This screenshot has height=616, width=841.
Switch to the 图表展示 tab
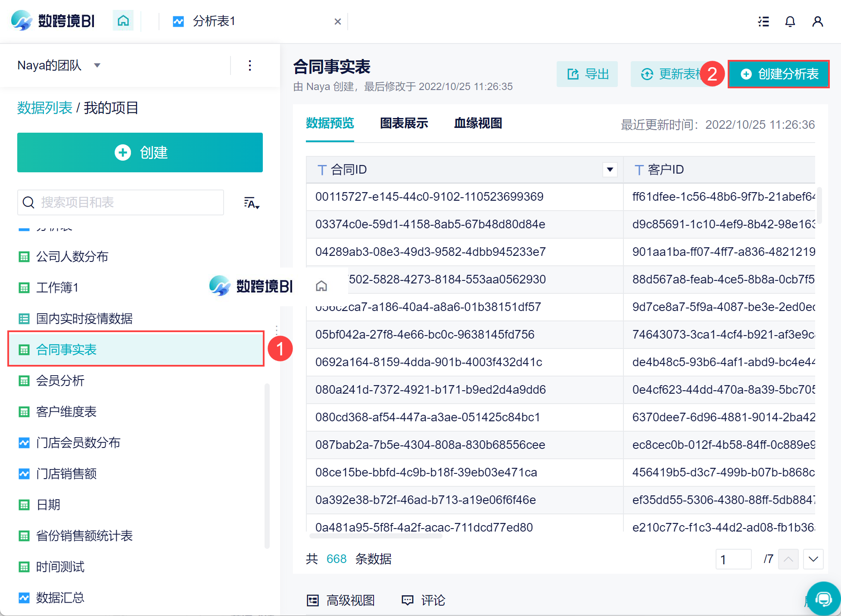click(404, 123)
